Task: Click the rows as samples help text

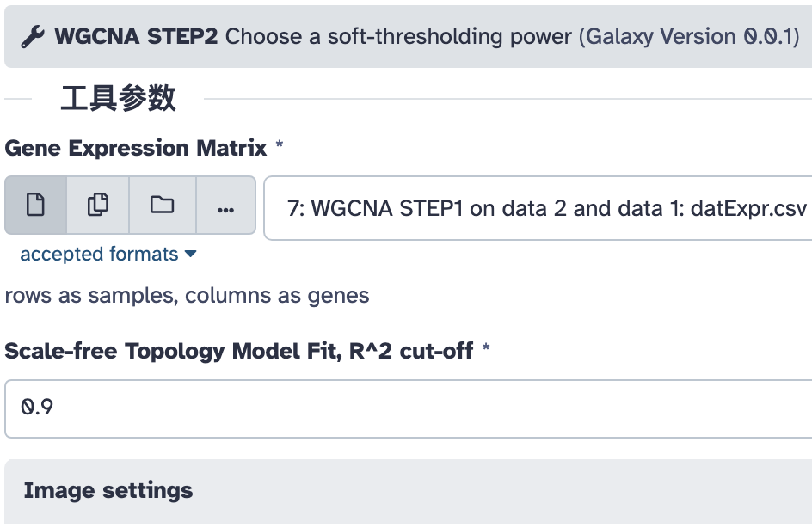Action: (x=187, y=296)
